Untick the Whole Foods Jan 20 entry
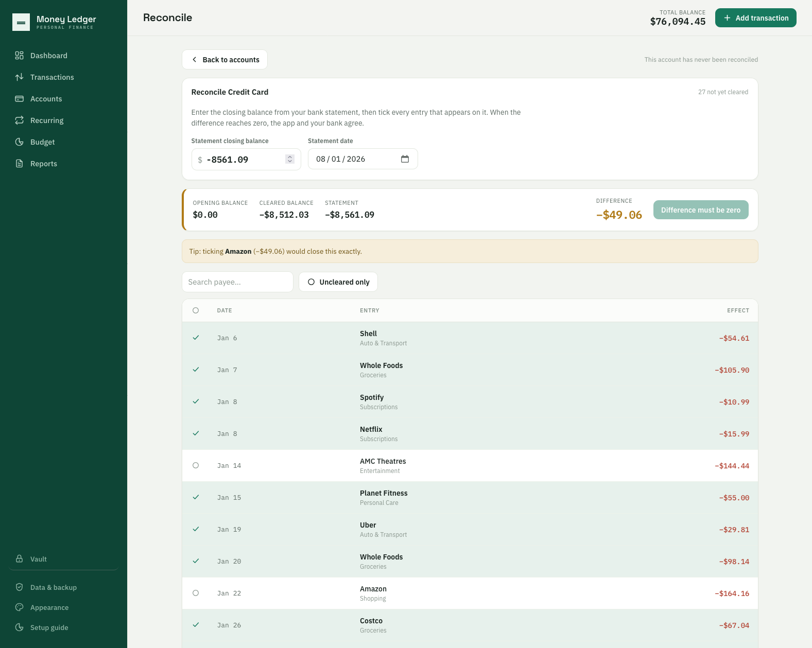Image resolution: width=812 pixels, height=648 pixels. (196, 561)
